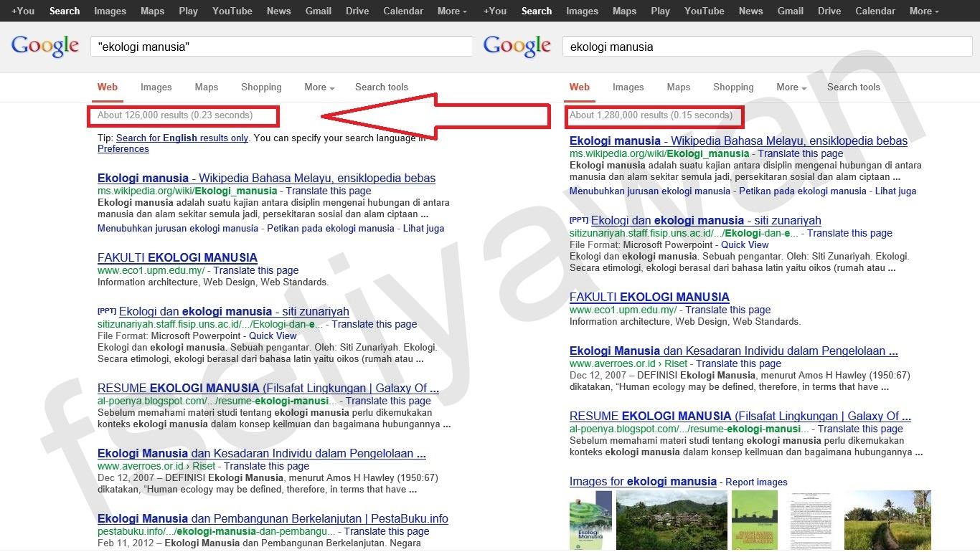Open the rice field path image thumbnail

pos(887,520)
